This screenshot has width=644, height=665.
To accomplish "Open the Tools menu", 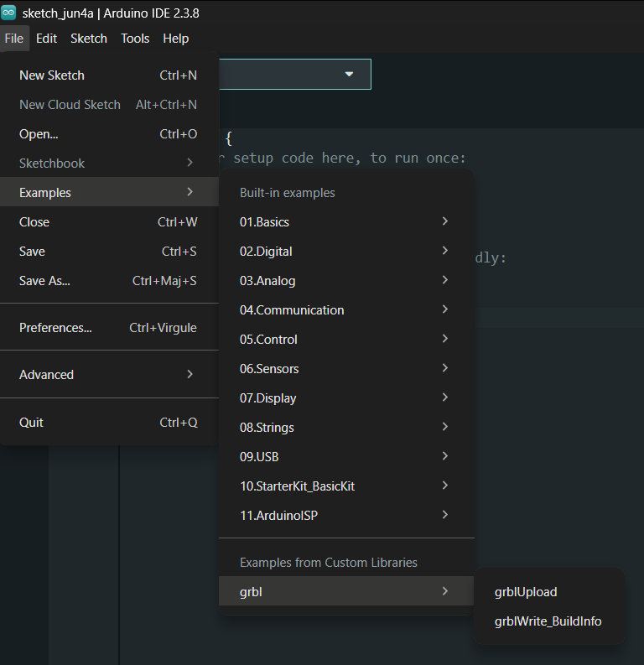I will click(x=135, y=39).
